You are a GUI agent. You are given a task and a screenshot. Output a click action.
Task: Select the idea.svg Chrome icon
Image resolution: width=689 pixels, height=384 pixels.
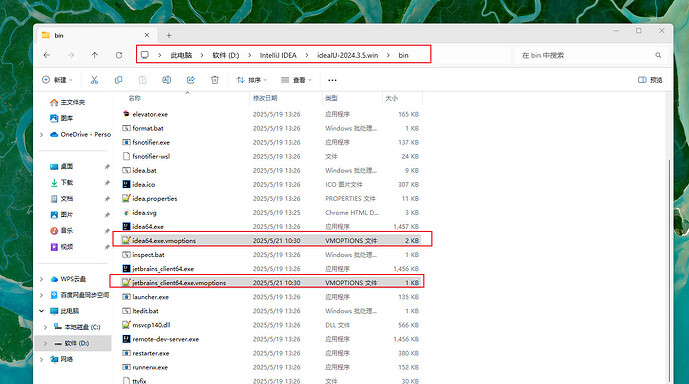coord(126,213)
